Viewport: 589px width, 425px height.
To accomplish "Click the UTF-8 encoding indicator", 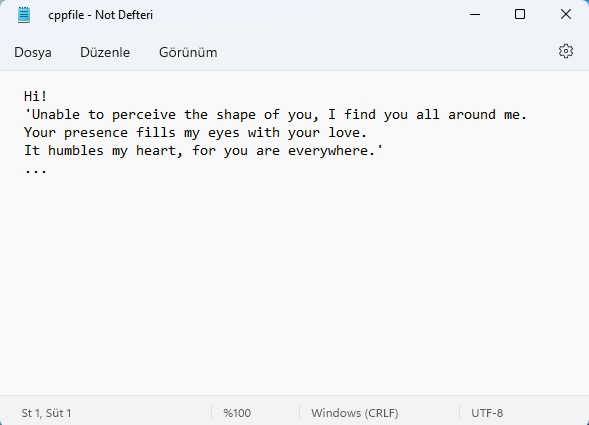I will tap(487, 413).
